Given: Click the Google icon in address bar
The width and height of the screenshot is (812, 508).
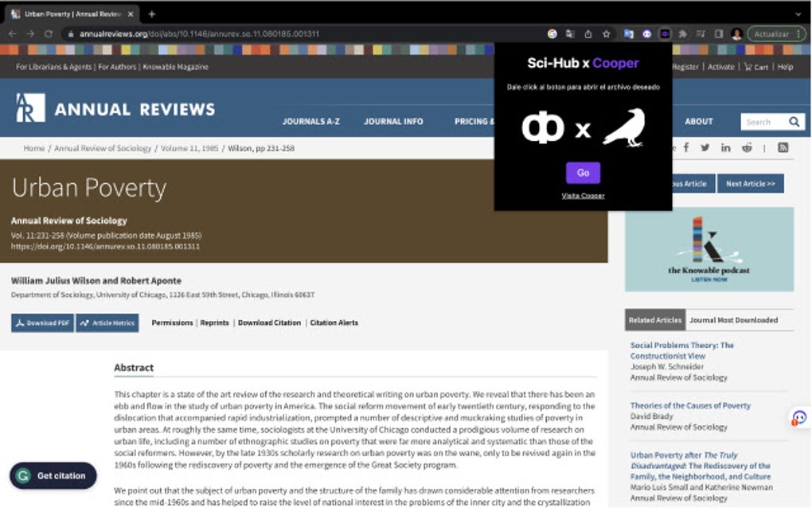Looking at the screenshot, I should coord(552,33).
